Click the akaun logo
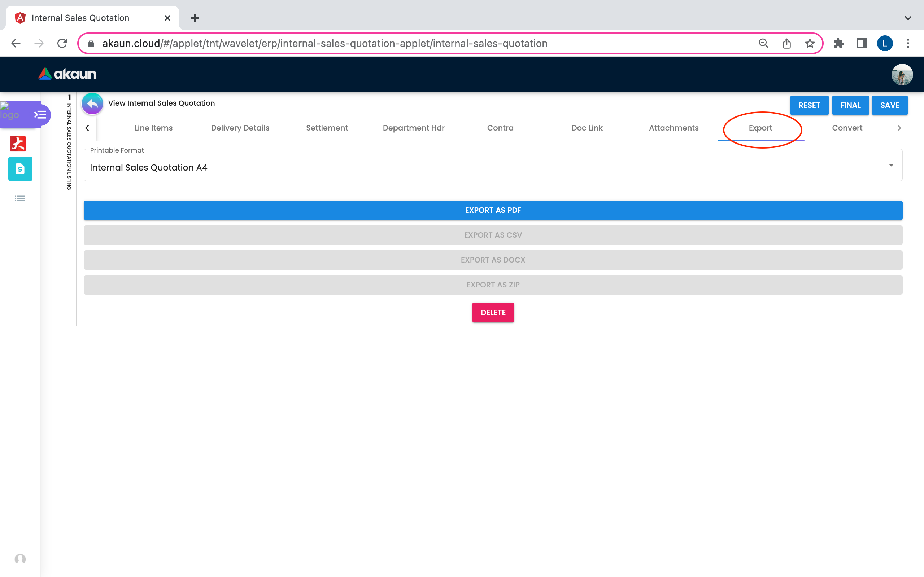Image resolution: width=924 pixels, height=577 pixels. click(67, 74)
